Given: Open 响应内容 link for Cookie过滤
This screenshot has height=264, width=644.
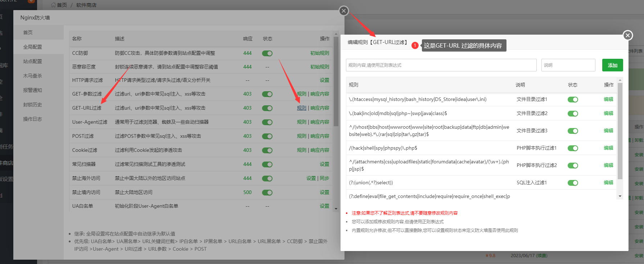Looking at the screenshot, I should 320,150.
